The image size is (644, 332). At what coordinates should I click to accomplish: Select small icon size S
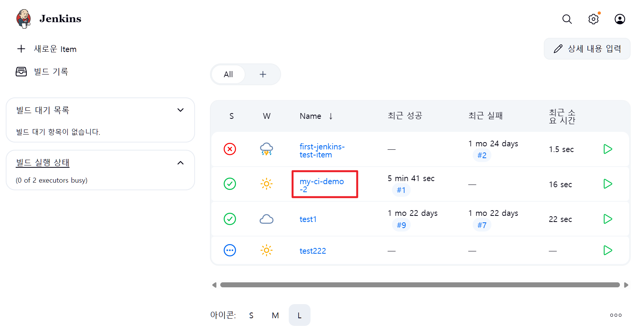[251, 316]
